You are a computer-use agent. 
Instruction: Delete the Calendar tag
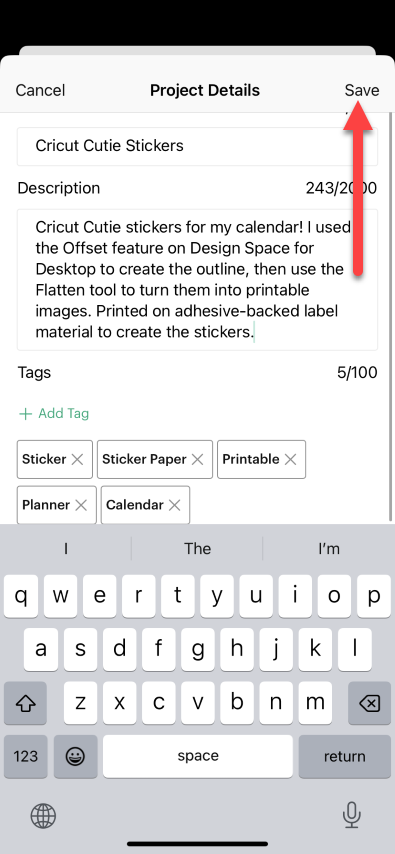[174, 505]
